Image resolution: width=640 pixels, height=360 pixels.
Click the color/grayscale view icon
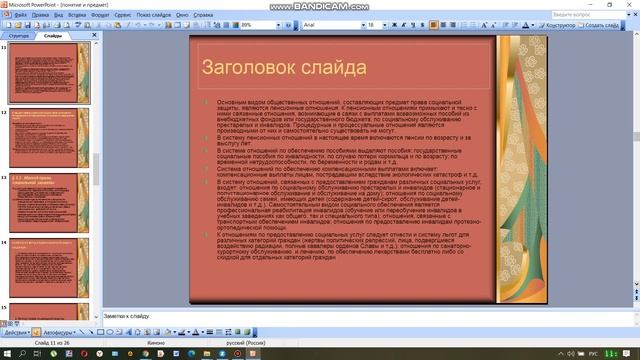pyautogui.click(x=236, y=25)
